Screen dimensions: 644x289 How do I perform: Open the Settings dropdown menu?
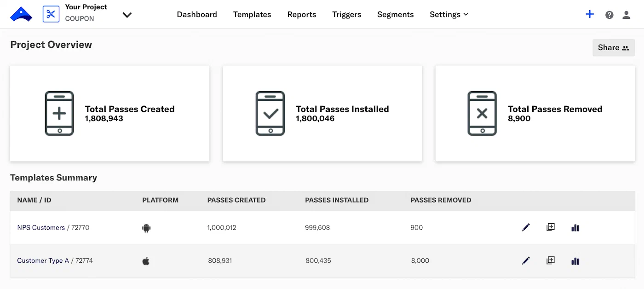click(448, 15)
